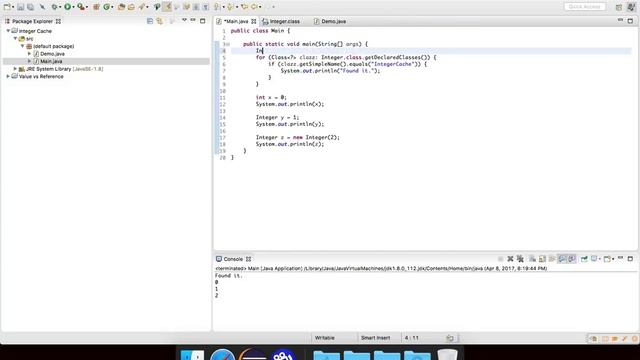Screen dimensions: 640x360
Task: Click the Save All icon
Action: [31, 7]
